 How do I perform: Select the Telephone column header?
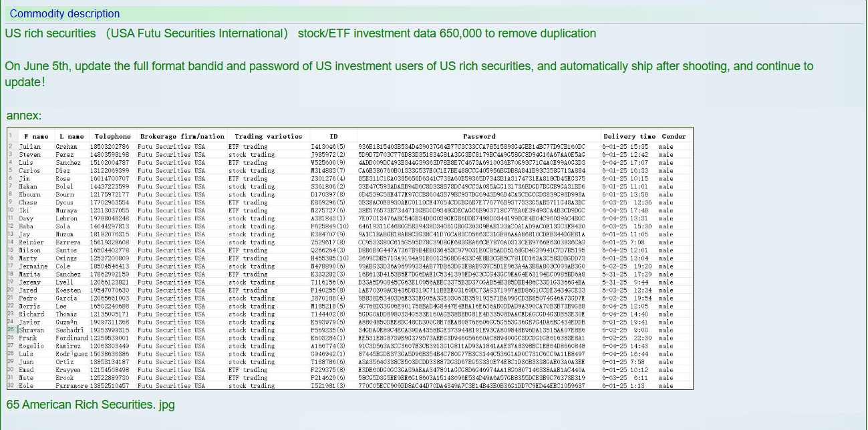[x=112, y=136]
